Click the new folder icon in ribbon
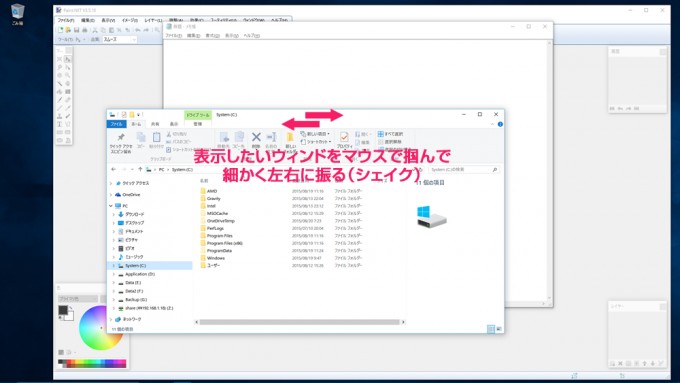This screenshot has height=383, width=680. [290, 137]
